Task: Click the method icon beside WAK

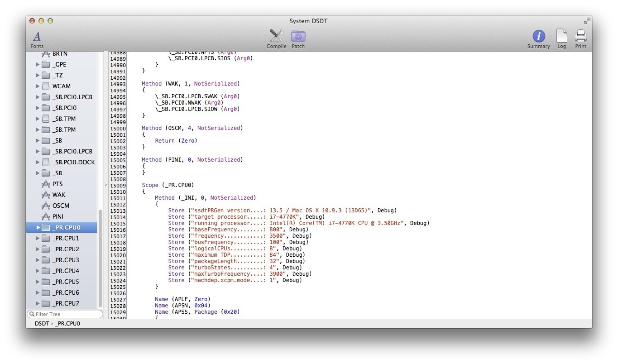Action: coord(45,195)
